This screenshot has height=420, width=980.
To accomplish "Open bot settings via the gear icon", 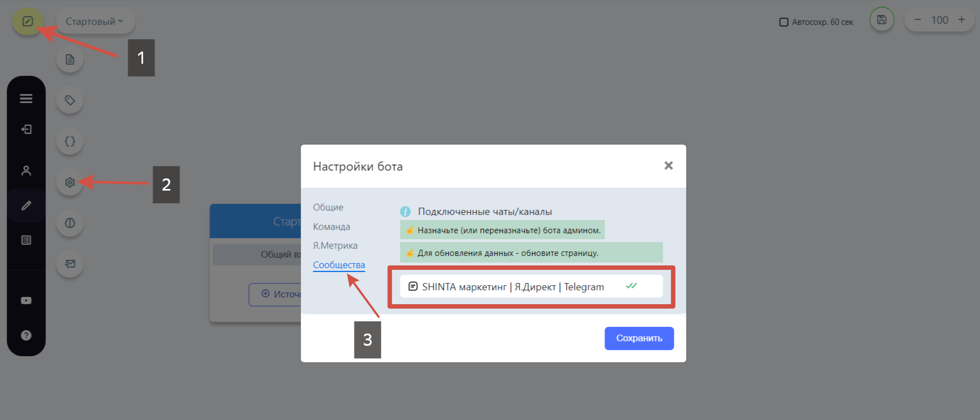I will coord(70,182).
